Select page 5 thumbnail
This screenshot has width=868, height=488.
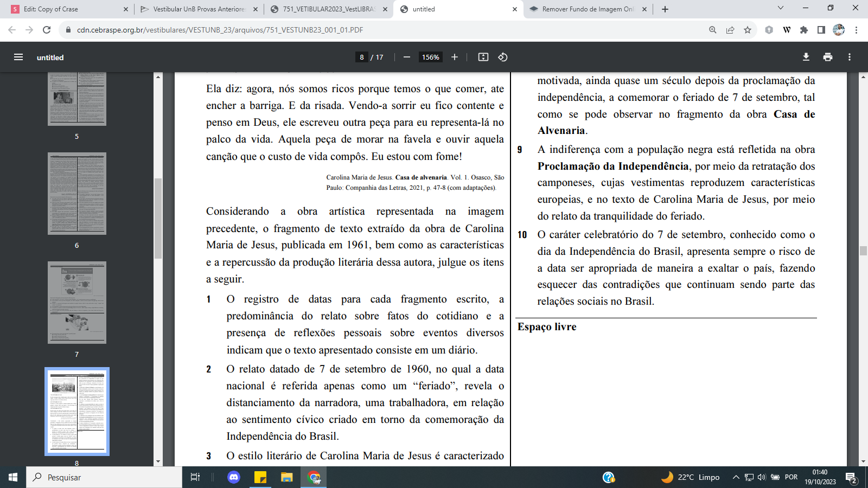(77, 99)
